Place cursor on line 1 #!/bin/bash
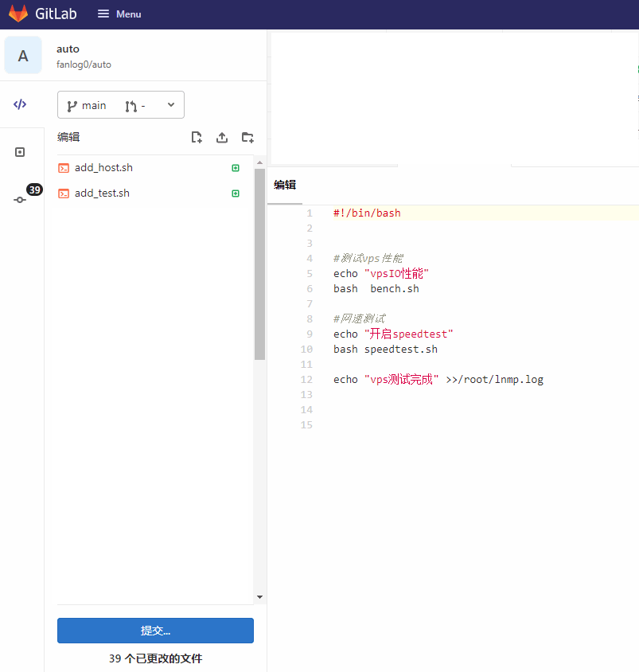Screen dimensions: 639x672 pyautogui.click(x=367, y=213)
